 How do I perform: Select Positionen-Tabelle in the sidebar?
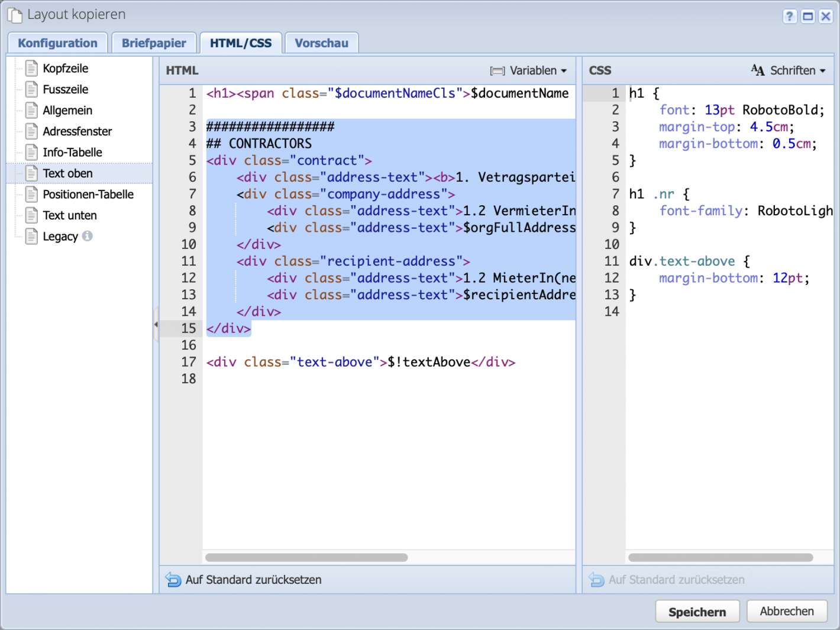(86, 194)
